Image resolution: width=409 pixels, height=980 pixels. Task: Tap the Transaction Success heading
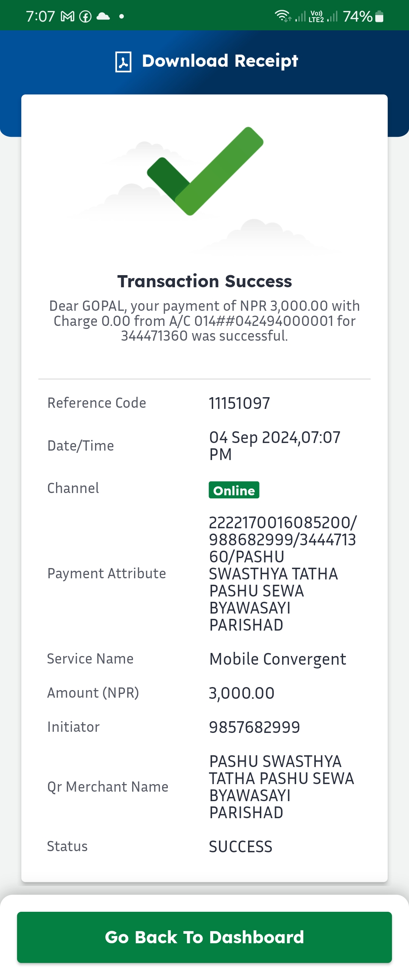[204, 281]
